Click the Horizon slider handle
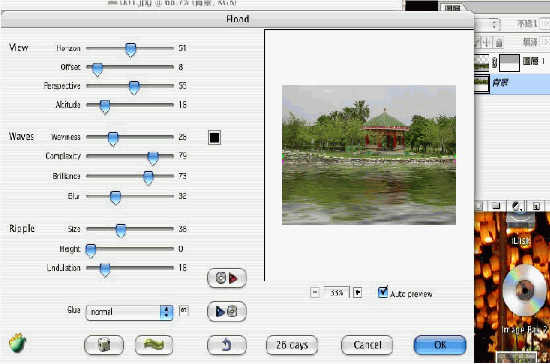Screen dimensions: 550x364 click(130, 49)
